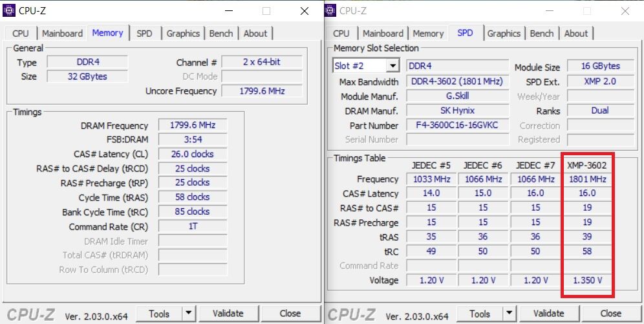Image resolution: width=644 pixels, height=324 pixels.
Task: Click the Close button in left window
Action: click(290, 314)
